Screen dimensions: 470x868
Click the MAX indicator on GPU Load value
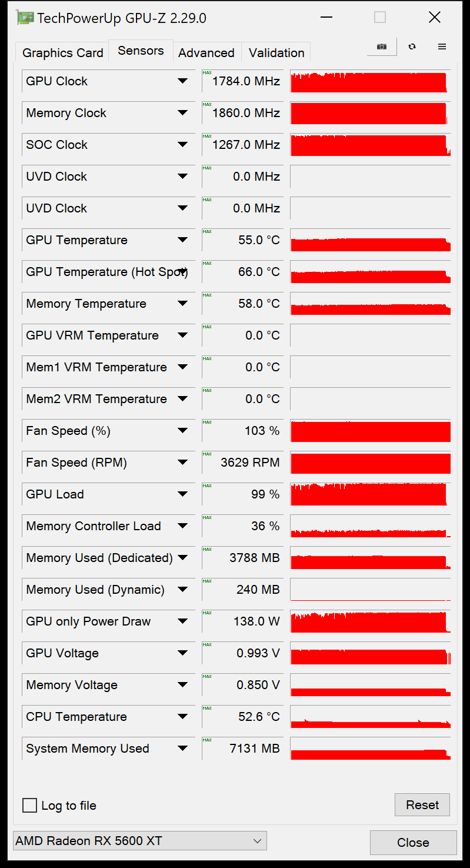pos(207,485)
